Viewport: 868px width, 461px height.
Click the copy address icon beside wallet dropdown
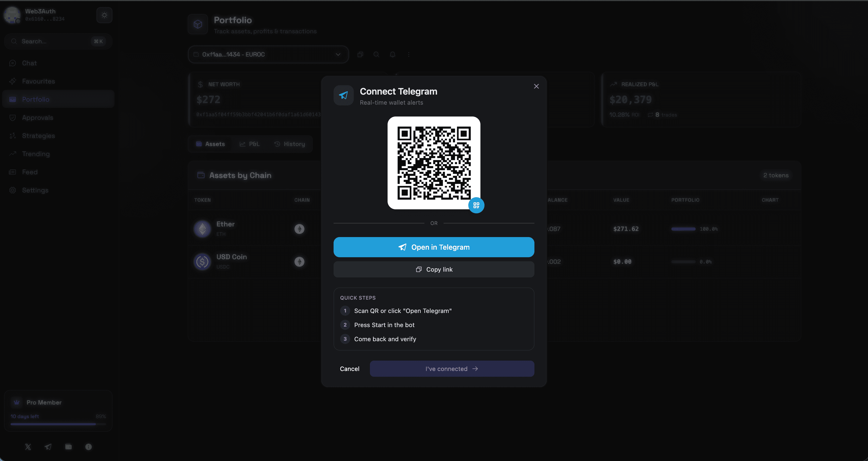tap(360, 54)
